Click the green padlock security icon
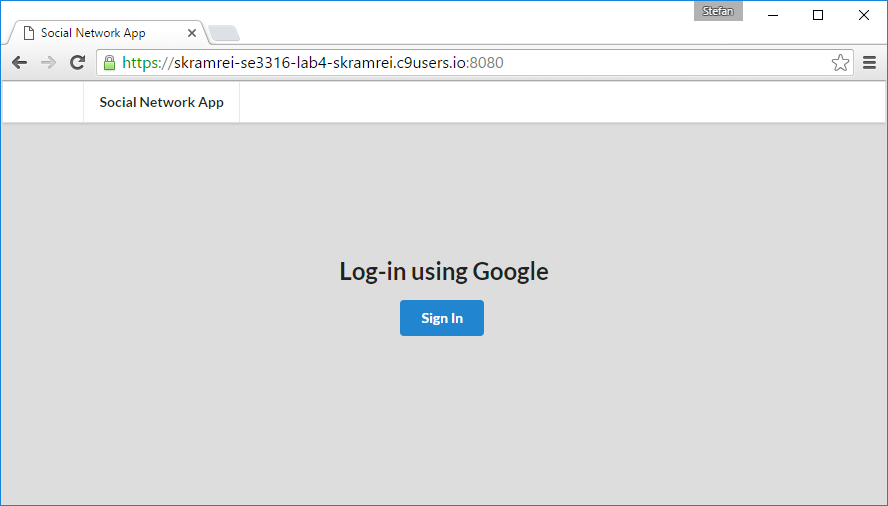Screen dimensions: 888x506 tap(110, 62)
